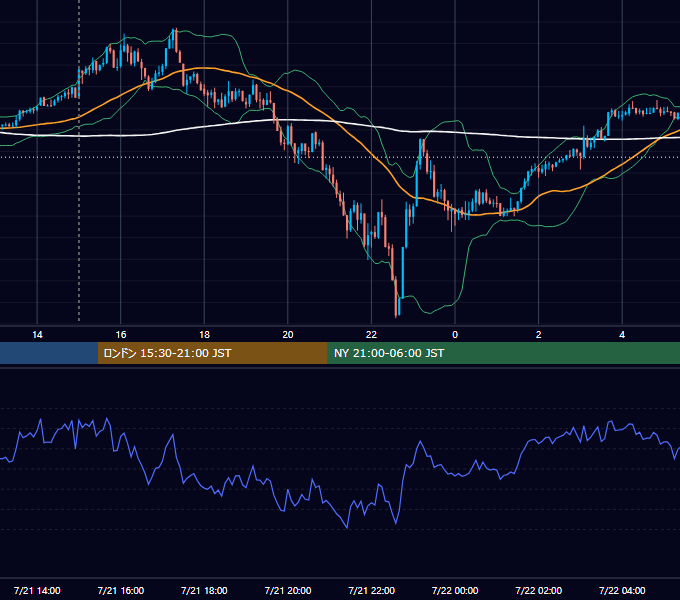Select the ロンドン 15:30-21:00 JST session bar
Viewport: 680px width, 600px height.
[x=212, y=353]
